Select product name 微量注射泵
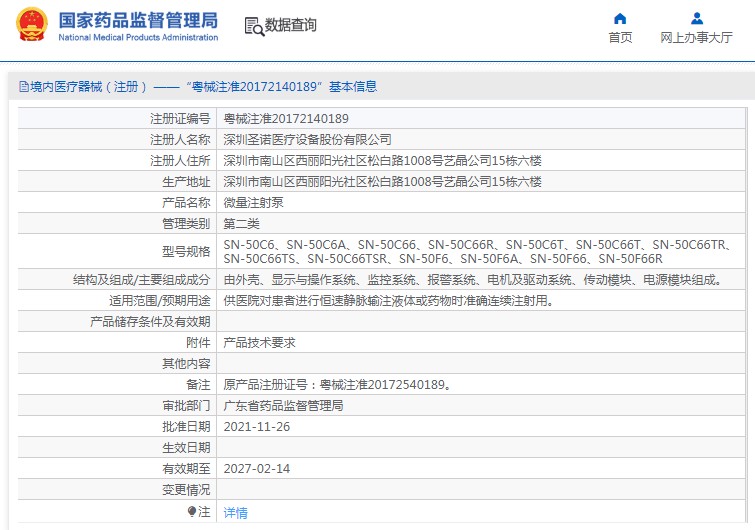The width and height of the screenshot is (755, 530). [x=253, y=203]
